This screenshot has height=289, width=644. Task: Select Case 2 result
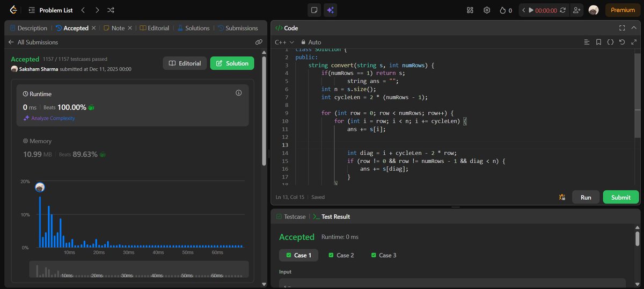(x=341, y=255)
